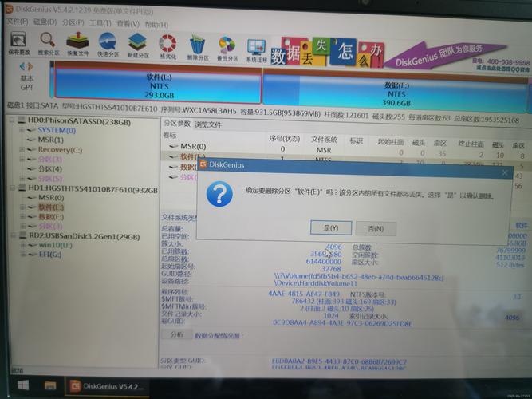The width and height of the screenshot is (532, 399).
Task: Open the Backup Partition tool
Action: [227, 49]
